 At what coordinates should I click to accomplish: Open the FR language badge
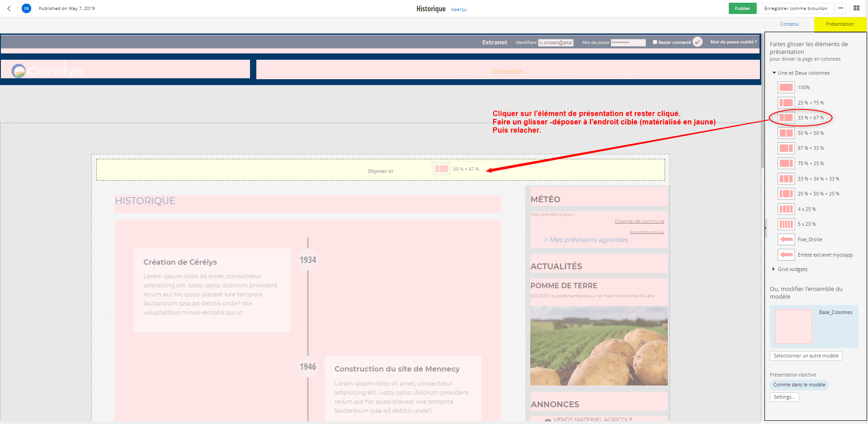27,9
